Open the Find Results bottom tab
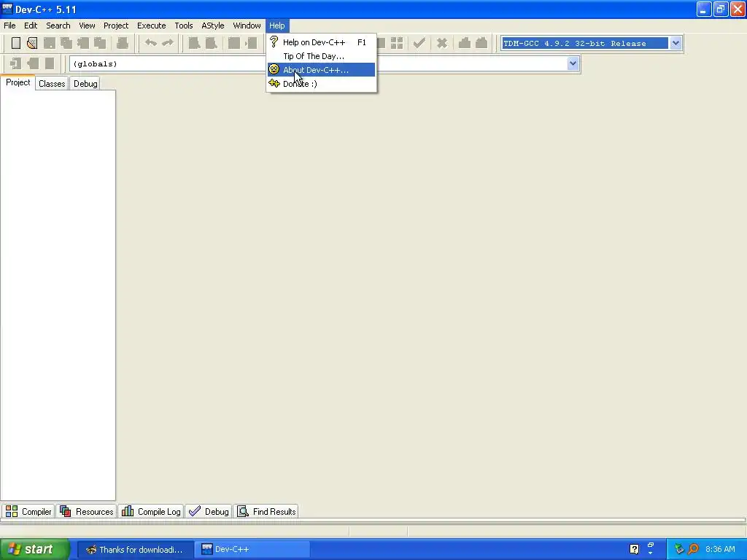 click(x=266, y=511)
